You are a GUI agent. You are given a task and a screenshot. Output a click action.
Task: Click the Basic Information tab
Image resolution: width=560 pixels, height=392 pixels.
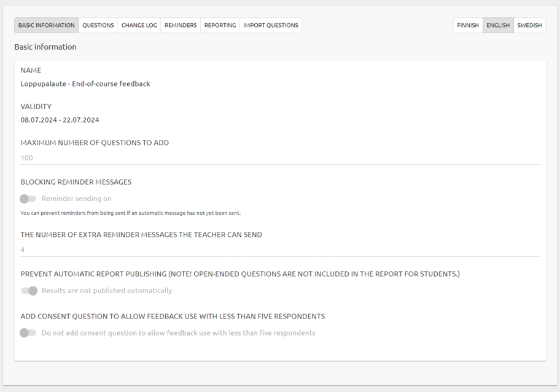click(47, 25)
